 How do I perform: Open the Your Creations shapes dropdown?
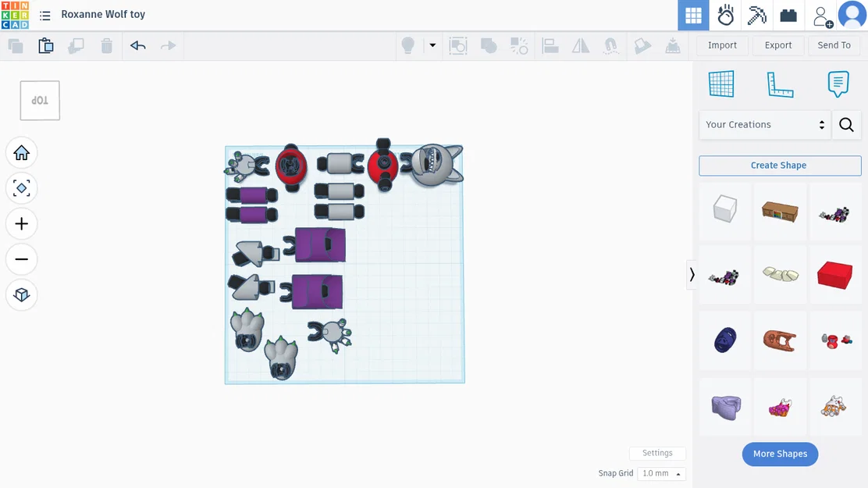pyautogui.click(x=764, y=125)
